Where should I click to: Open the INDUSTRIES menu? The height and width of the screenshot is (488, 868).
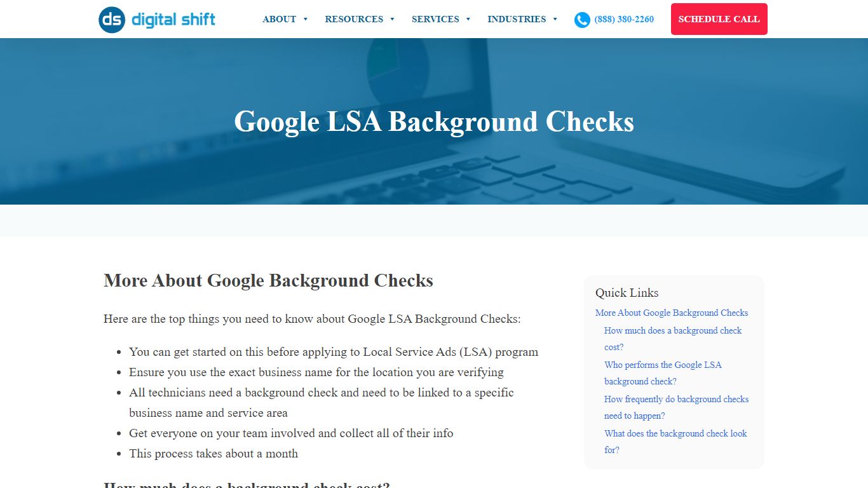pyautogui.click(x=517, y=19)
